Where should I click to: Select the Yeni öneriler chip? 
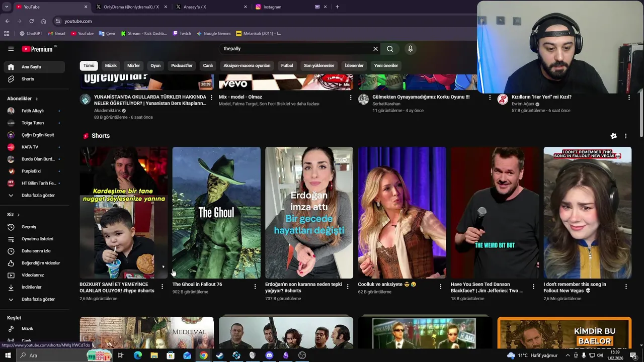pyautogui.click(x=386, y=65)
